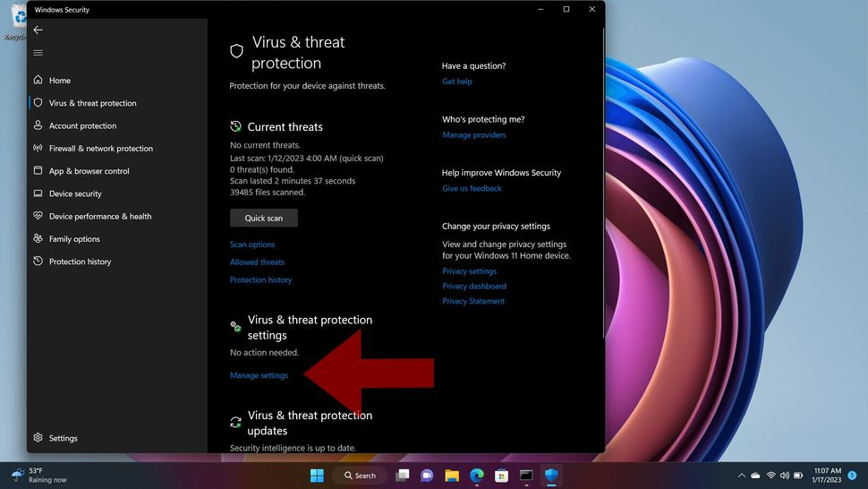Click the clock showing 11:07 AM
This screenshot has width=868, height=489.
tap(827, 476)
